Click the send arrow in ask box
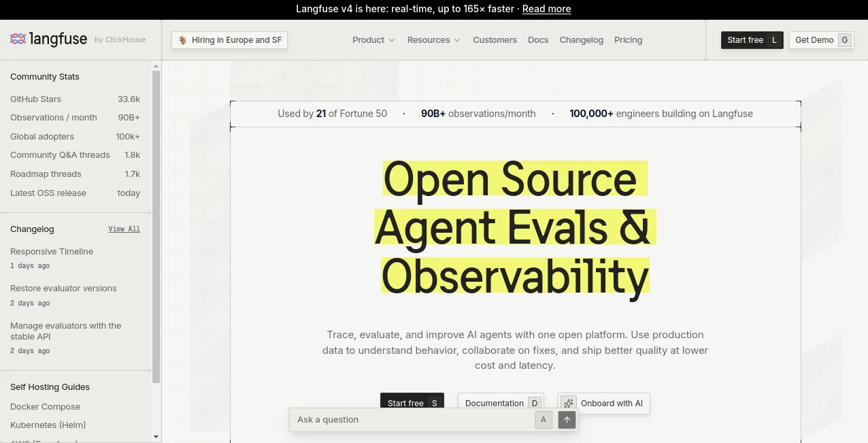The width and height of the screenshot is (868, 443). coord(567,420)
